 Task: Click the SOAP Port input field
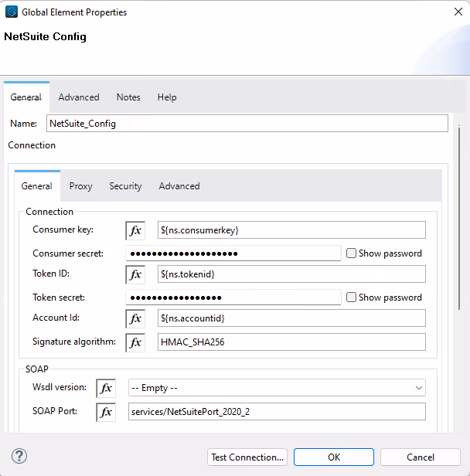pyautogui.click(x=277, y=412)
